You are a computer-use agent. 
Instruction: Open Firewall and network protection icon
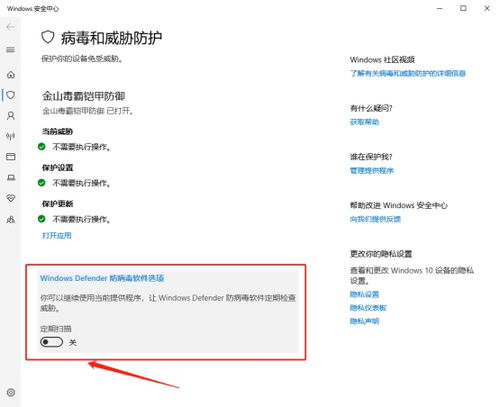coord(11,136)
